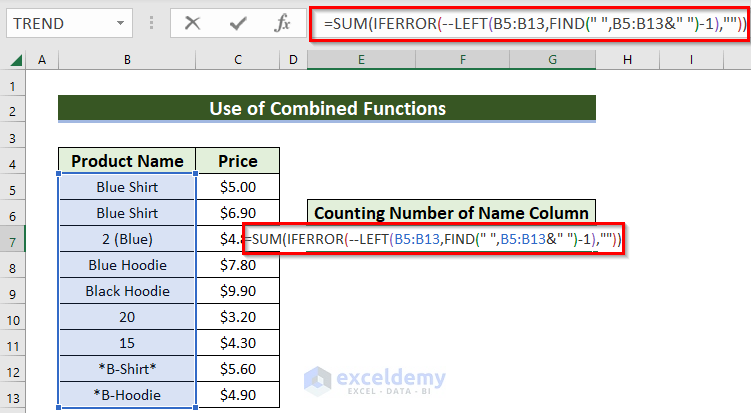Select column H header
This screenshot has width=751, height=413.
pos(627,60)
